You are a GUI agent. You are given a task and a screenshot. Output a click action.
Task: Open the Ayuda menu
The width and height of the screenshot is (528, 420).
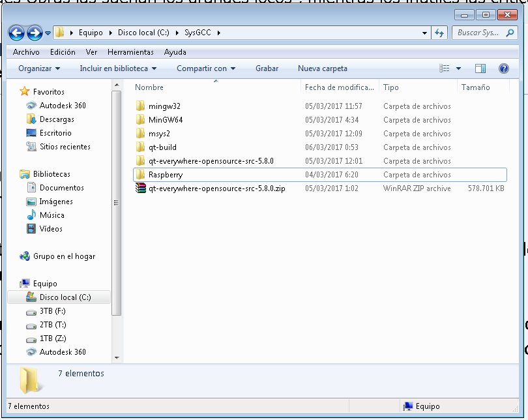click(175, 52)
